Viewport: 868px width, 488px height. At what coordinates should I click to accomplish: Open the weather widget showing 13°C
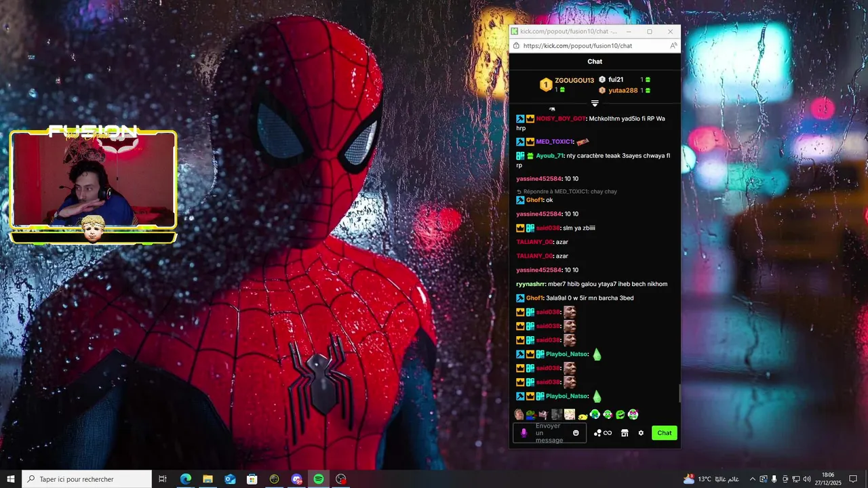point(711,479)
